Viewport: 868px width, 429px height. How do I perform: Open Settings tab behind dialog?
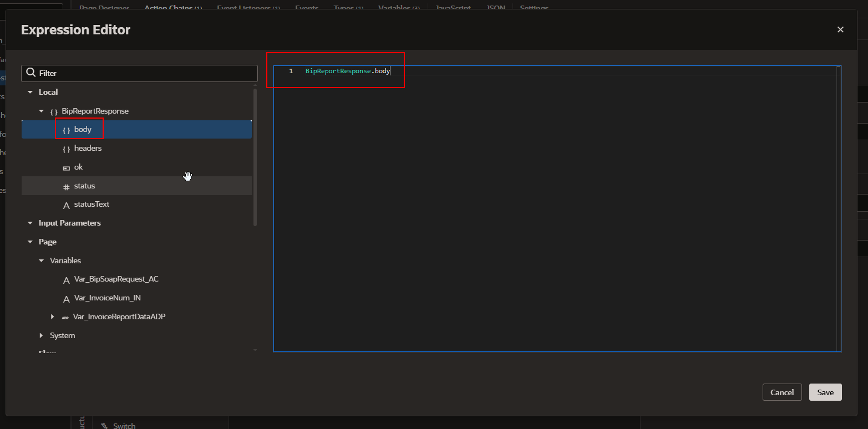click(534, 8)
